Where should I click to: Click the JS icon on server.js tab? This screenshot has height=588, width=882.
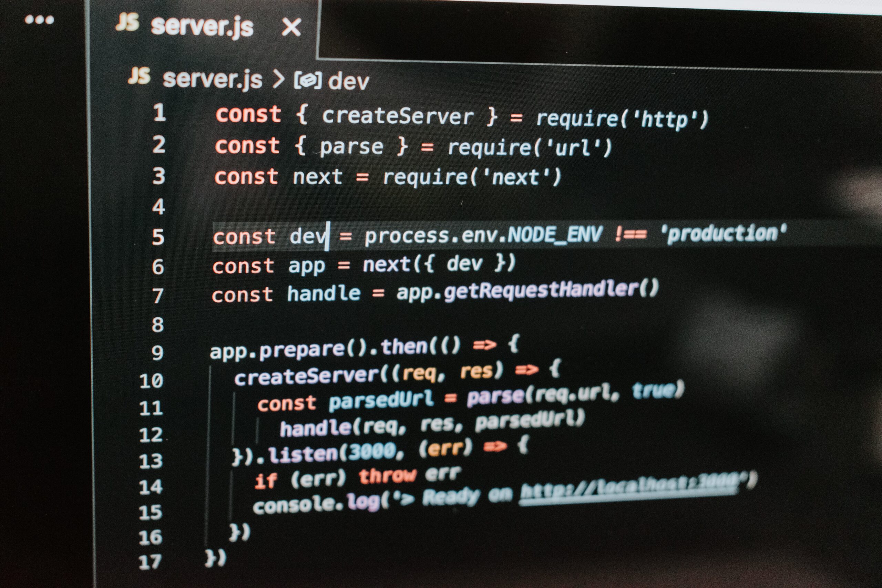coord(127,22)
